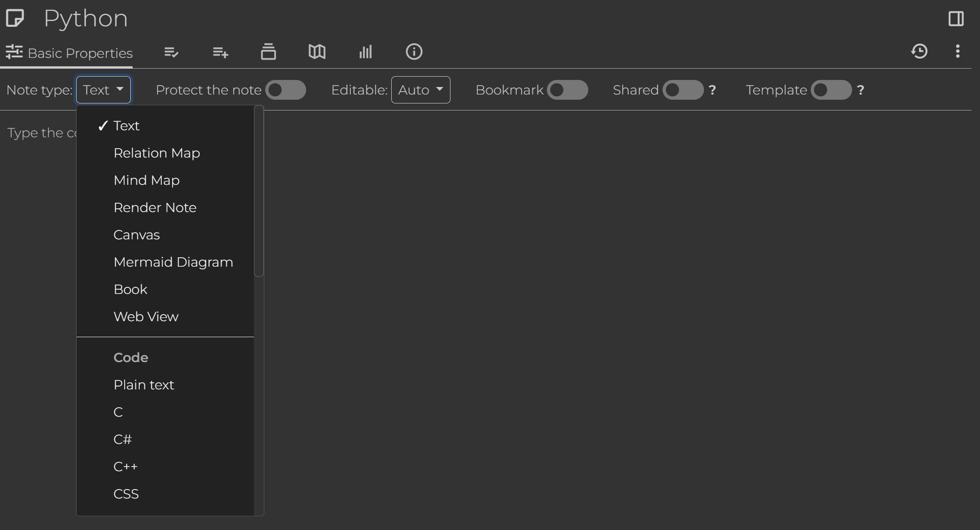Screen dimensions: 980x530
Task: Open the Note Paths tab icon
Action: point(268,52)
